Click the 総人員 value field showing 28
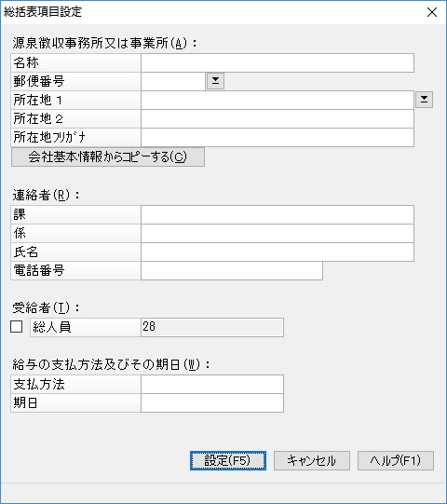 click(212, 327)
